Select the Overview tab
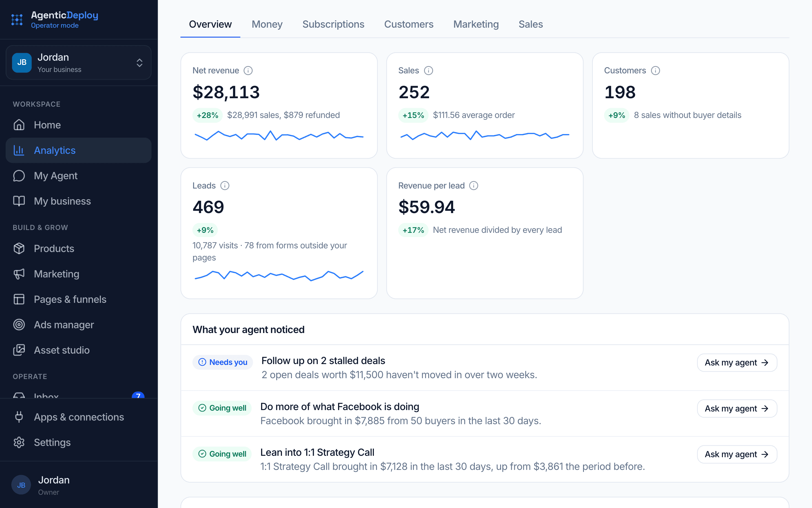 210,24
